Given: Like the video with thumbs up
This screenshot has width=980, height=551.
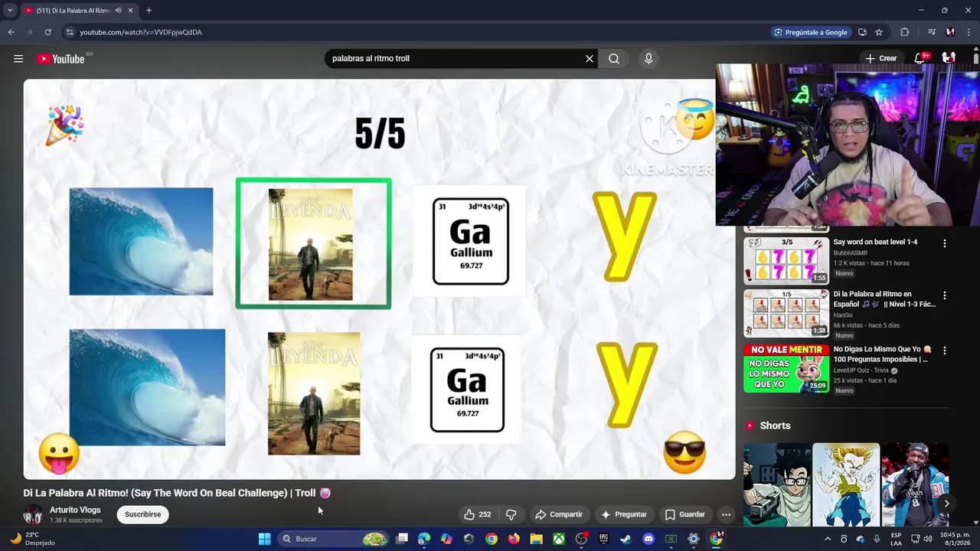Looking at the screenshot, I should (x=477, y=514).
